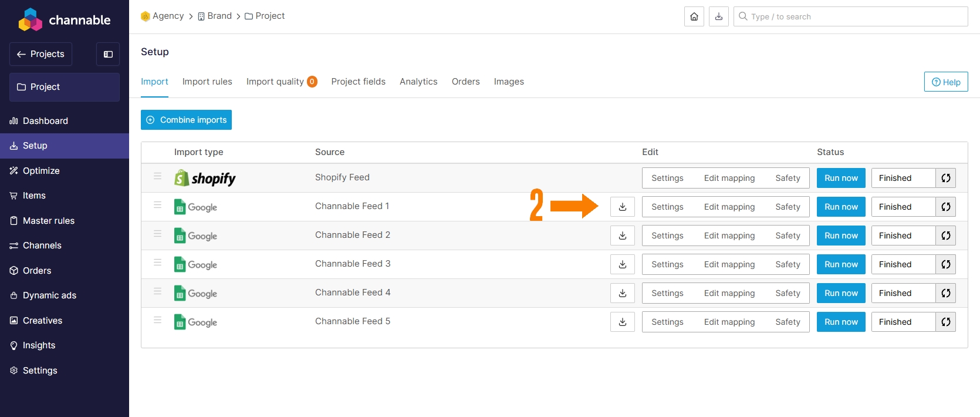980x417 pixels.
Task: Open Settings for Channable Feed 1
Action: tap(667, 207)
